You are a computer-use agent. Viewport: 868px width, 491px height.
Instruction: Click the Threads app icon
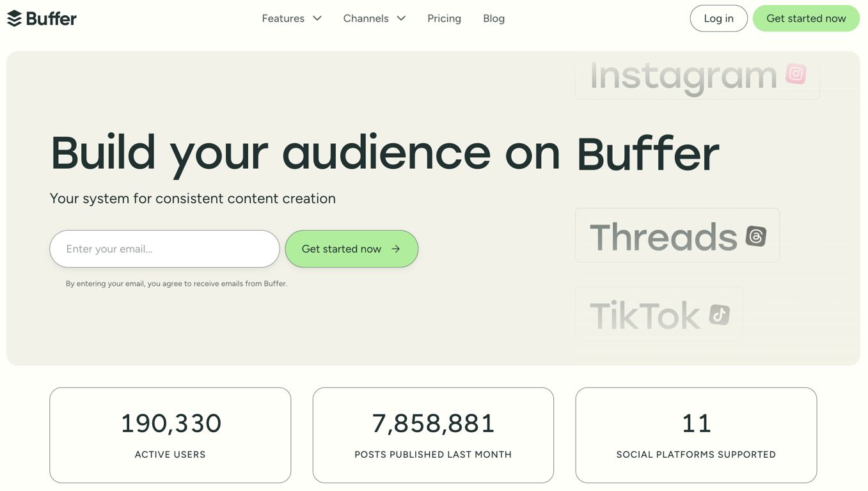pos(756,235)
